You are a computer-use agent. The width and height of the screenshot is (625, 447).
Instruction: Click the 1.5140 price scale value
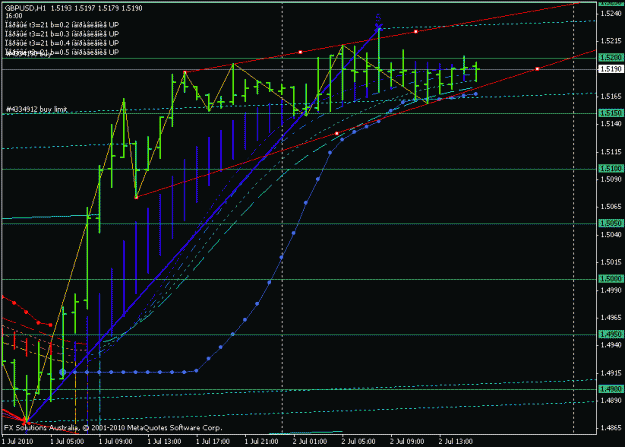[x=611, y=124]
